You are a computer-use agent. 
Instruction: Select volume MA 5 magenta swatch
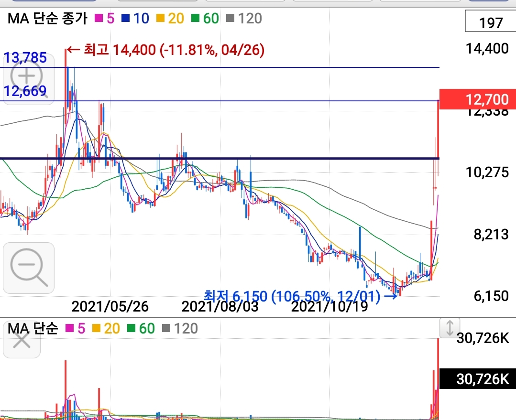[x=69, y=328]
